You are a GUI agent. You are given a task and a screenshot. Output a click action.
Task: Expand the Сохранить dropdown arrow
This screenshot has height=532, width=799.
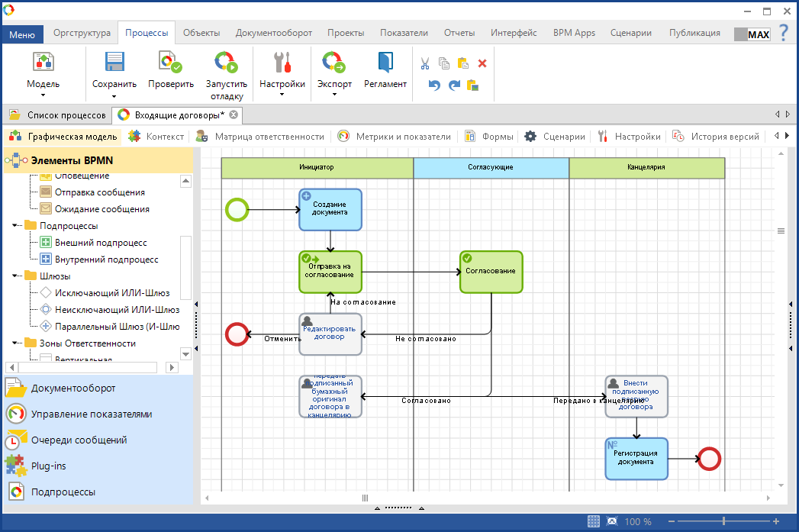pyautogui.click(x=114, y=96)
